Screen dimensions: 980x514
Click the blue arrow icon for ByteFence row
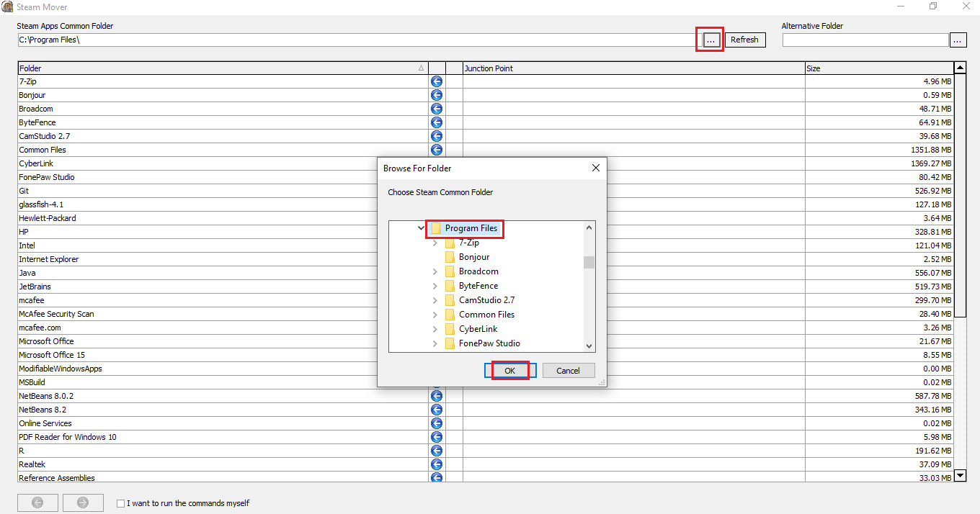coord(437,122)
